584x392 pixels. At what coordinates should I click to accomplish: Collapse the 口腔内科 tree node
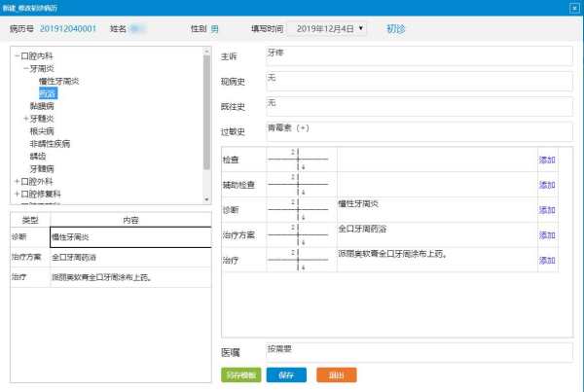17,56
